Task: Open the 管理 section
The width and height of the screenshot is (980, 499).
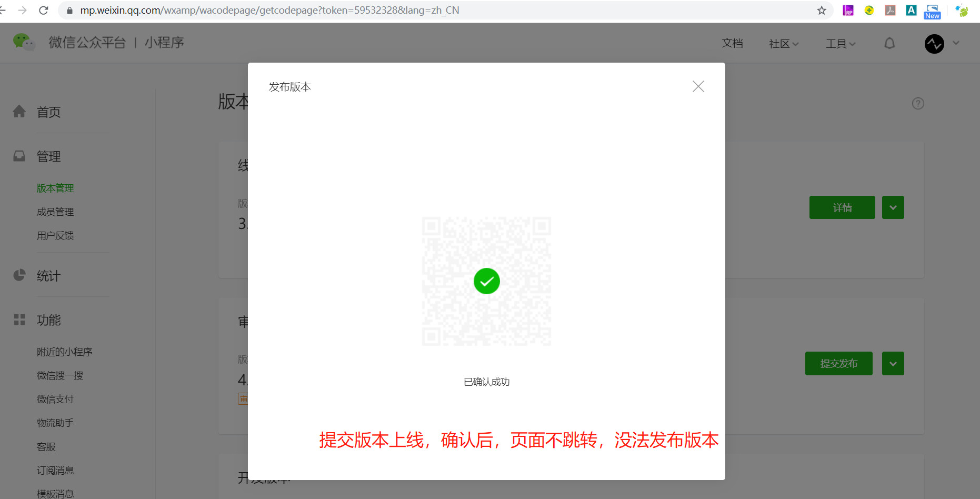Action: (x=48, y=156)
